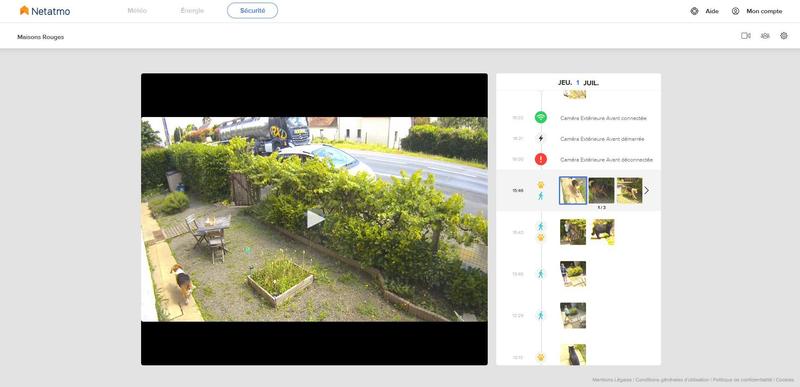The image size is (800, 387).
Task: Open the partly visible thumbnail at timeline top
Action: coord(574,94)
